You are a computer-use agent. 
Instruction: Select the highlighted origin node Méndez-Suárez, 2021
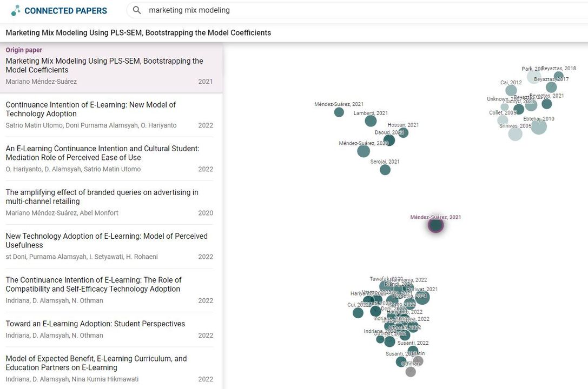pyautogui.click(x=436, y=225)
